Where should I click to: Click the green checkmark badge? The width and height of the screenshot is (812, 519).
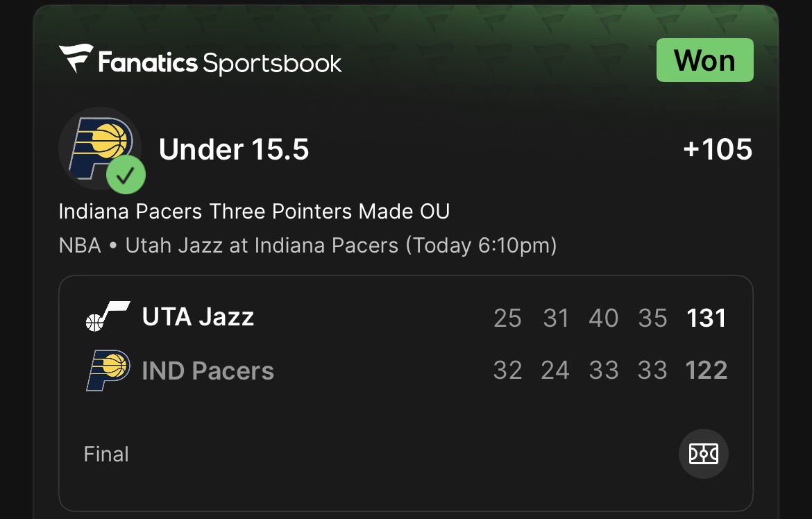click(126, 176)
